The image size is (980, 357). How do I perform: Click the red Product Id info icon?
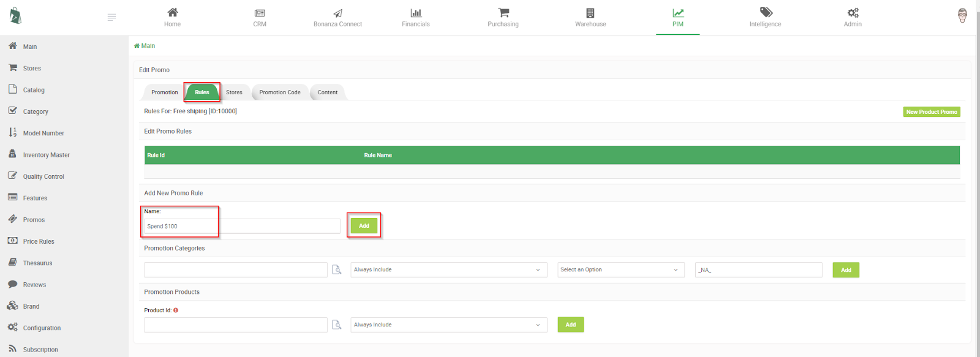pos(176,310)
